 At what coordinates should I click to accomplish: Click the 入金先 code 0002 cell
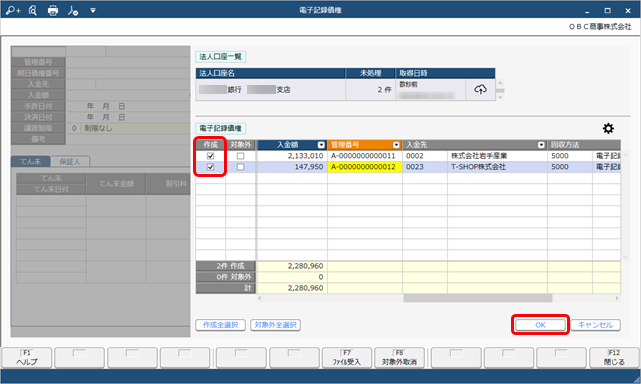(425, 156)
